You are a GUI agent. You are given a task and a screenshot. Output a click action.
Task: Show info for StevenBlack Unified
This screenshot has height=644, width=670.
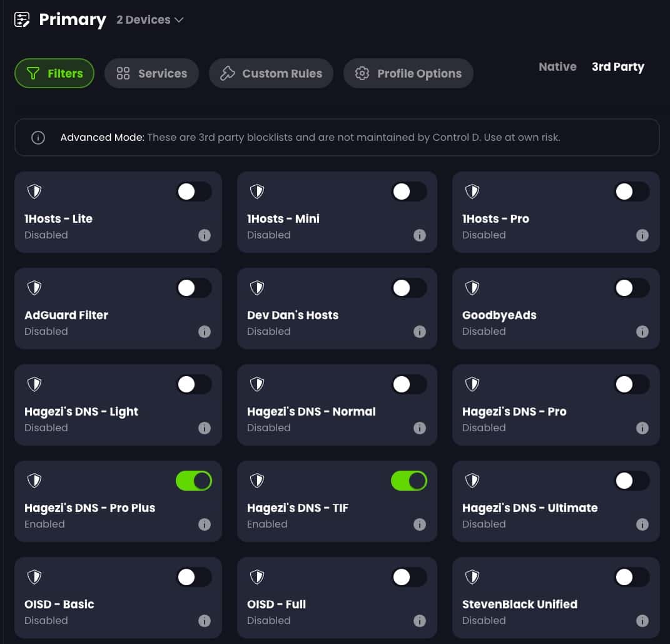pos(642,620)
